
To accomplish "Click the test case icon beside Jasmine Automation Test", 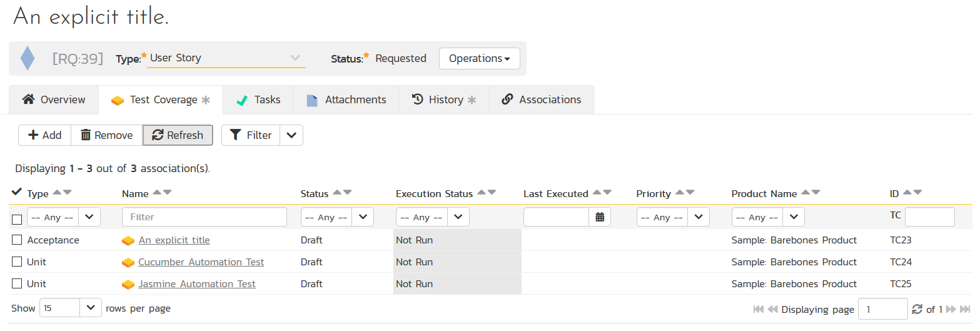I will tap(128, 285).
